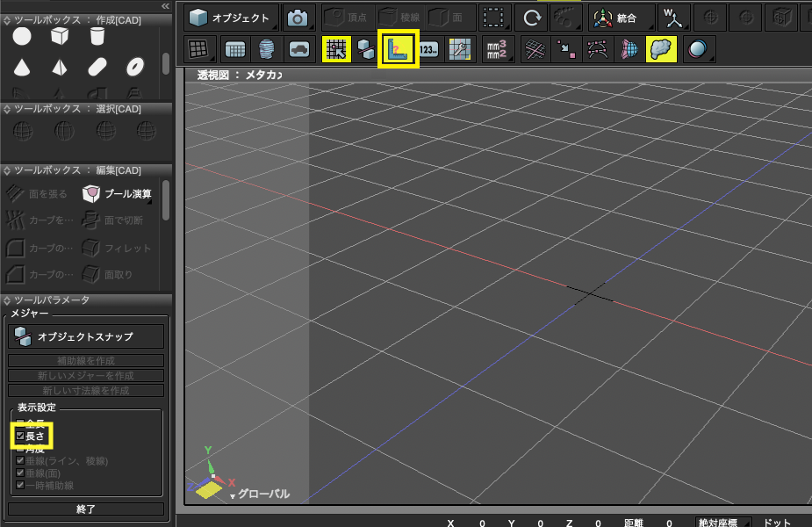This screenshot has height=527, width=812.
Task: Select the capsule primitive tool
Action: tap(97, 67)
